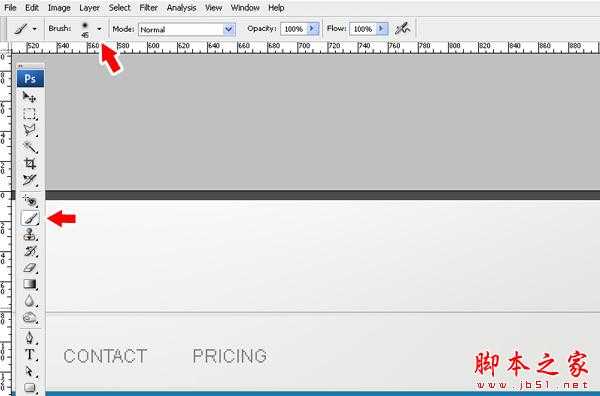600x396 pixels.
Task: Select the Blur tool
Action: [29, 301]
